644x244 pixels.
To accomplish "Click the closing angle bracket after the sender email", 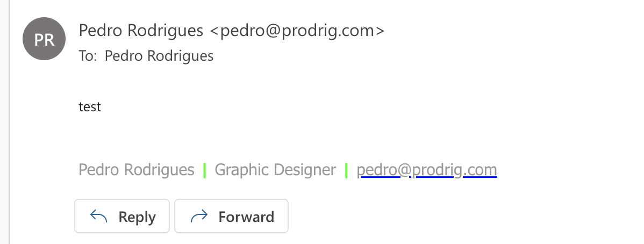I will (x=380, y=31).
